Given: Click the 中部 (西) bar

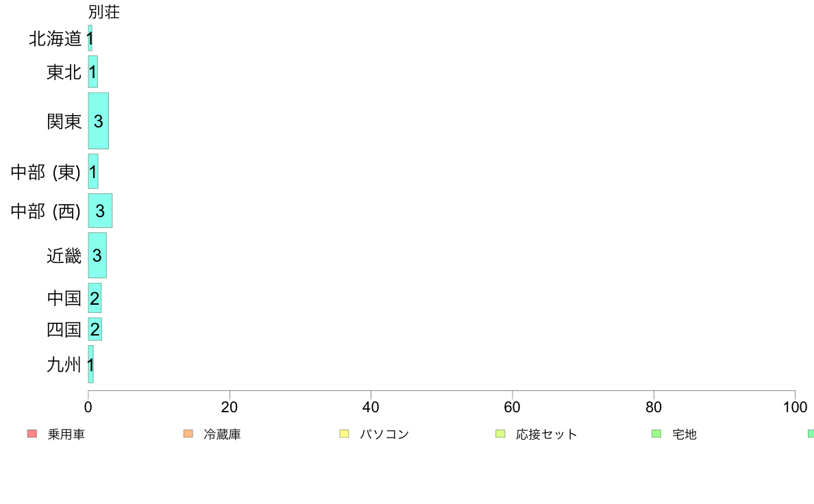Looking at the screenshot, I should (100, 211).
